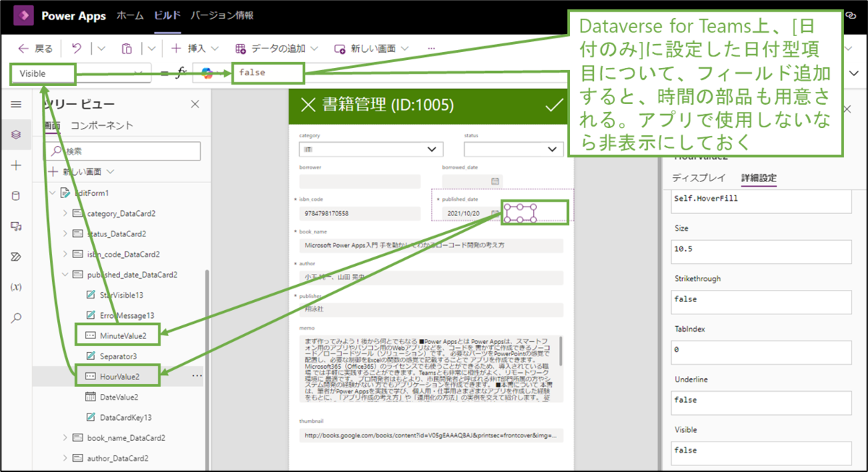Open the undo dropdown arrow

click(101, 48)
